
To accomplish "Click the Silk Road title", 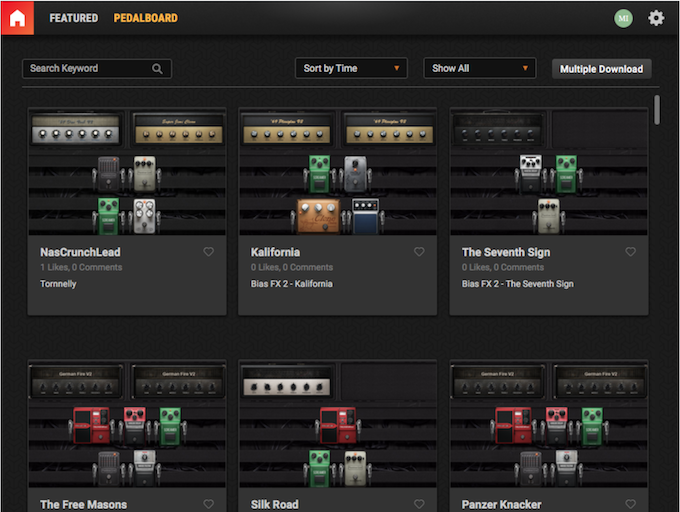I will click(275, 505).
